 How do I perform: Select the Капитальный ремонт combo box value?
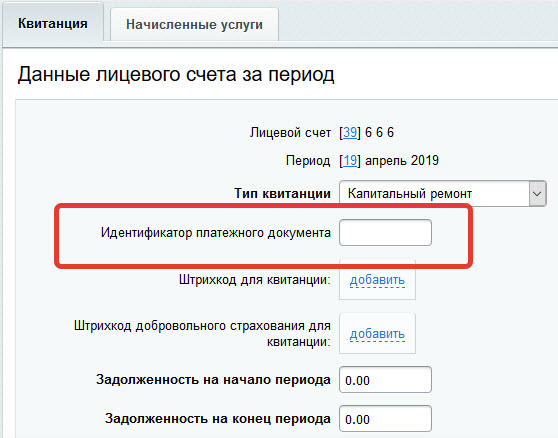(x=443, y=194)
